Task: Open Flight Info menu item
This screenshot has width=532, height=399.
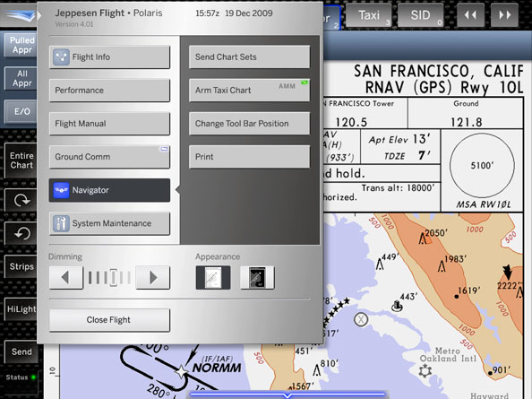Action: pyautogui.click(x=109, y=56)
